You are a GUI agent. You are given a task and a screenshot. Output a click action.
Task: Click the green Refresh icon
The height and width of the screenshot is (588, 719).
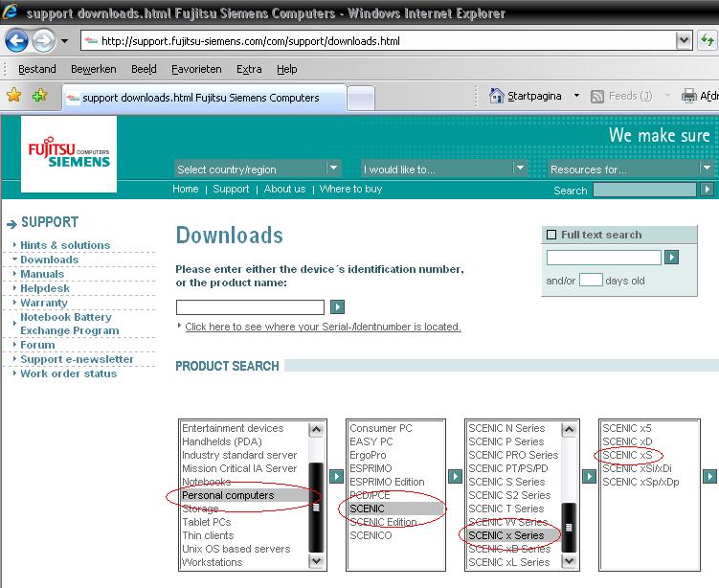coord(708,41)
